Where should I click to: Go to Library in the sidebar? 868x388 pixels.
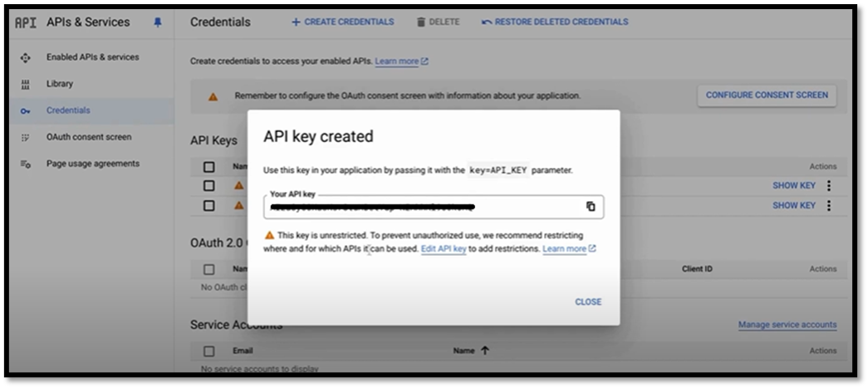pyautogui.click(x=59, y=84)
